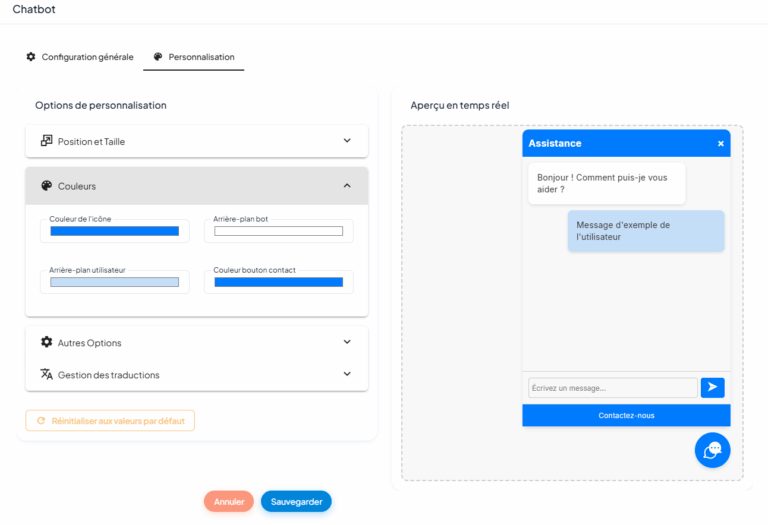Click the Annuler button
The width and height of the screenshot is (768, 525).
click(x=229, y=501)
